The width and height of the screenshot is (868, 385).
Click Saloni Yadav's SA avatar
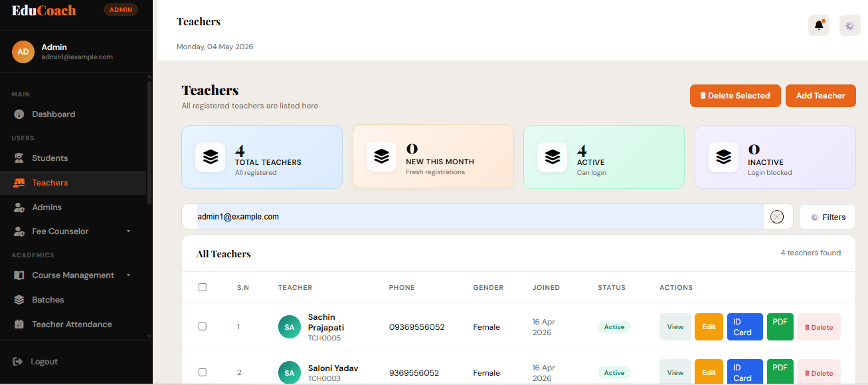point(290,373)
